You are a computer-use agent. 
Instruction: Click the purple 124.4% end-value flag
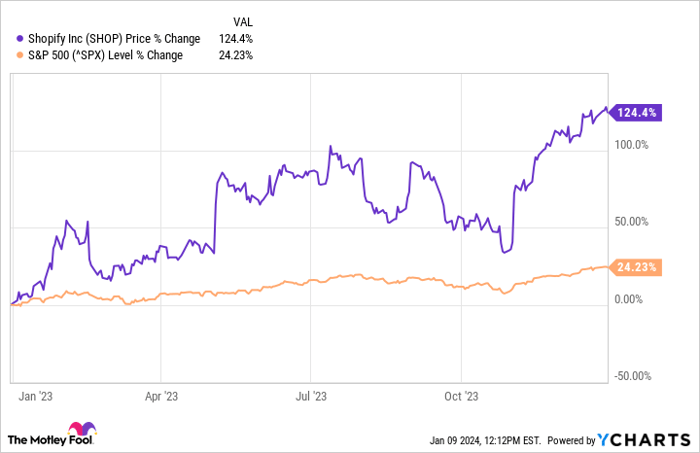point(636,112)
